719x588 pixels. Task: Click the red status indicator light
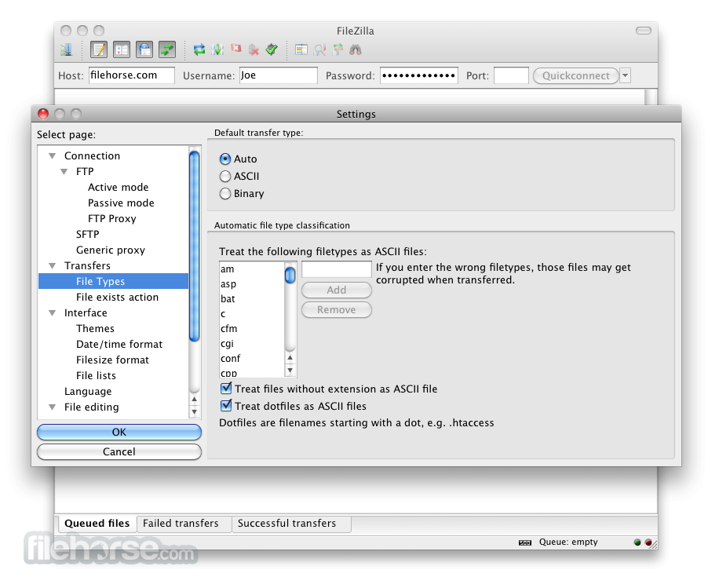tap(648, 542)
